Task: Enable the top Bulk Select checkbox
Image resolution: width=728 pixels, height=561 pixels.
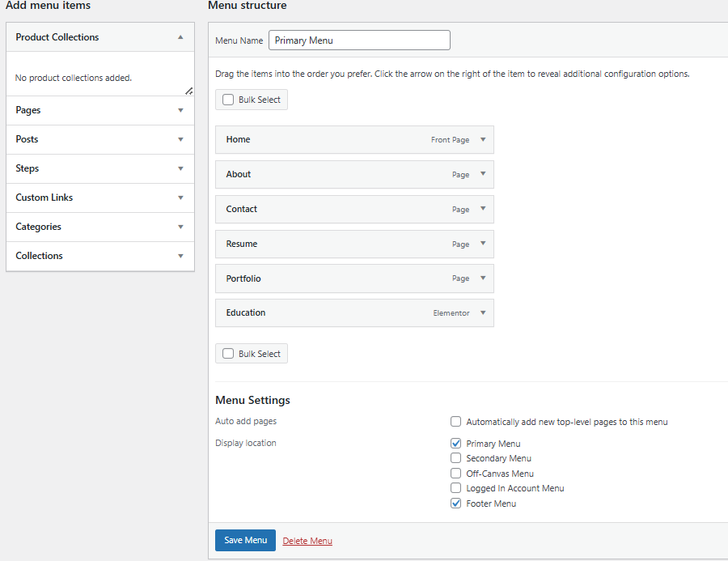Action: 228,100
